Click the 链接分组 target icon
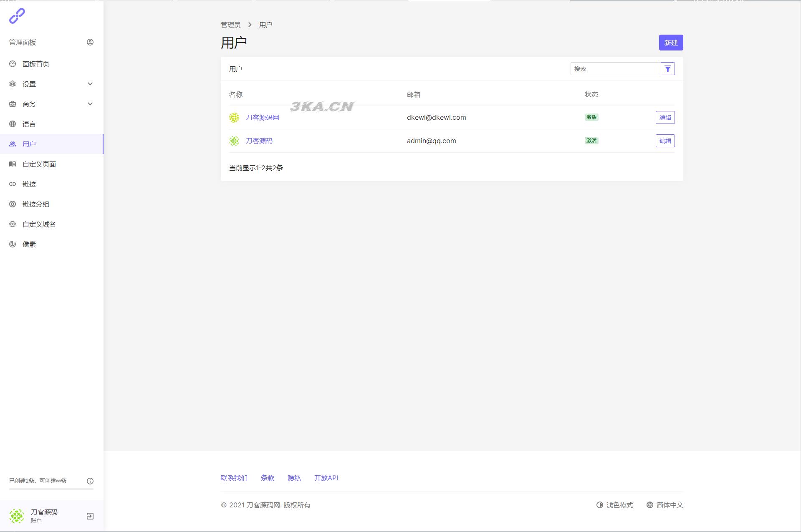801x532 pixels. click(13, 204)
